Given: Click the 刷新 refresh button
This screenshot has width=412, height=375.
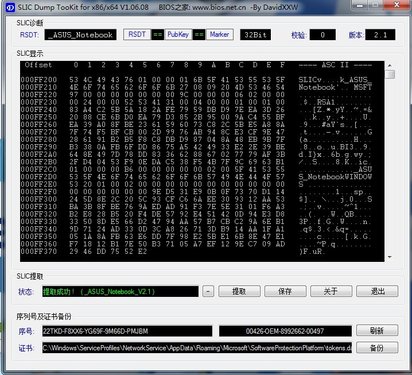Looking at the screenshot, I should tap(377, 331).
